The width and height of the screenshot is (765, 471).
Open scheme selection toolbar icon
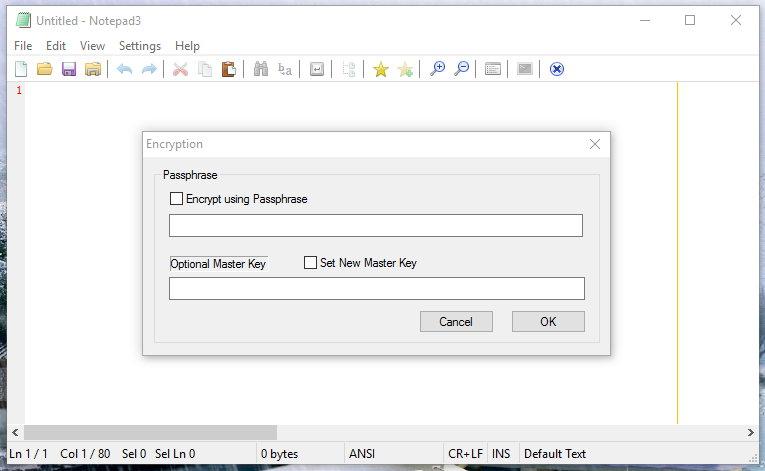[493, 69]
